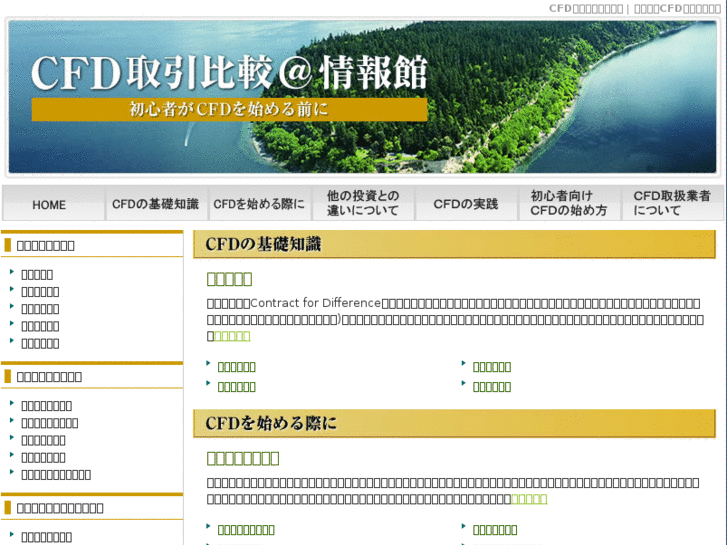Click green heading under CFDを始める際に section header
727x545 pixels.
click(243, 458)
